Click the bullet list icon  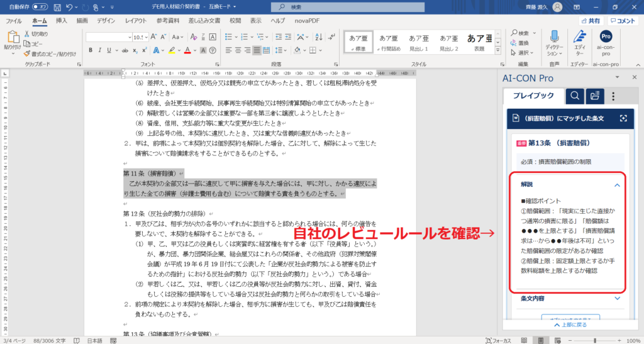(x=229, y=36)
